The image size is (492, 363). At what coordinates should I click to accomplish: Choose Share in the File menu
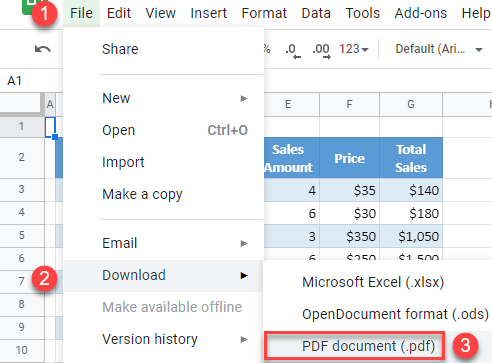click(164, 49)
